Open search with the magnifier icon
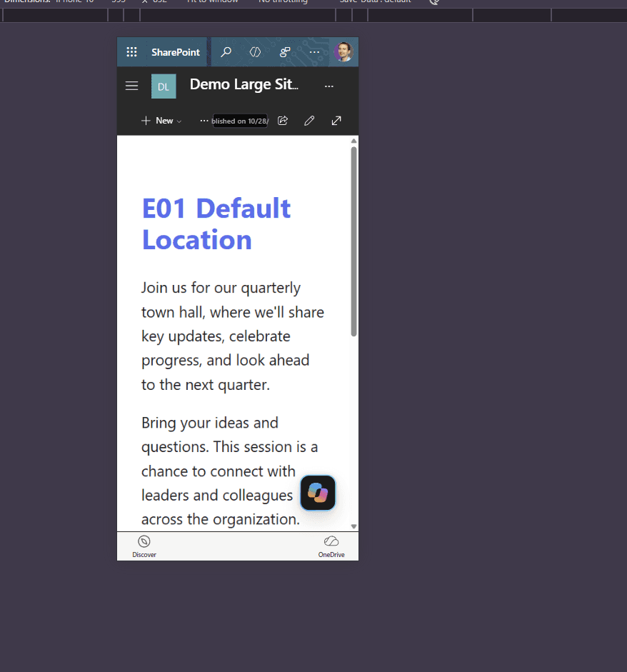The height and width of the screenshot is (672, 627). [x=226, y=52]
